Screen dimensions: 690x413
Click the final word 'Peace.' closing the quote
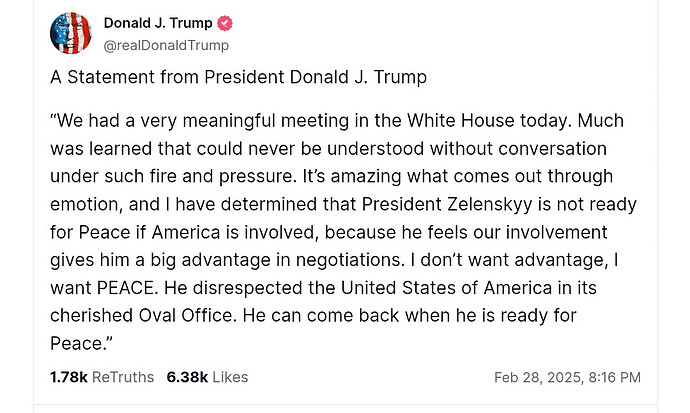[x=81, y=344]
